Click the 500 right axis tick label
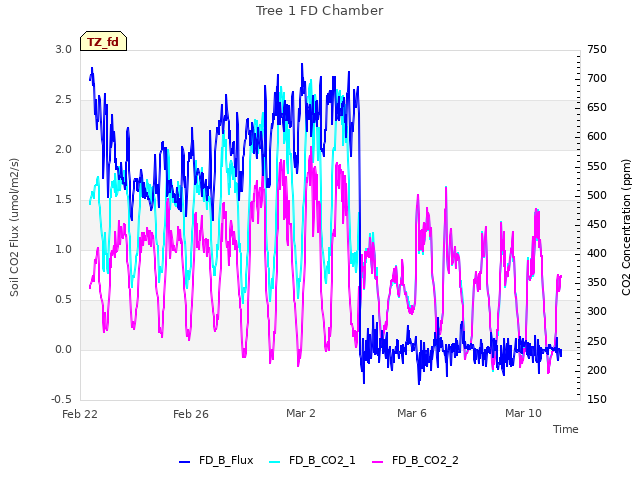 tap(597, 196)
